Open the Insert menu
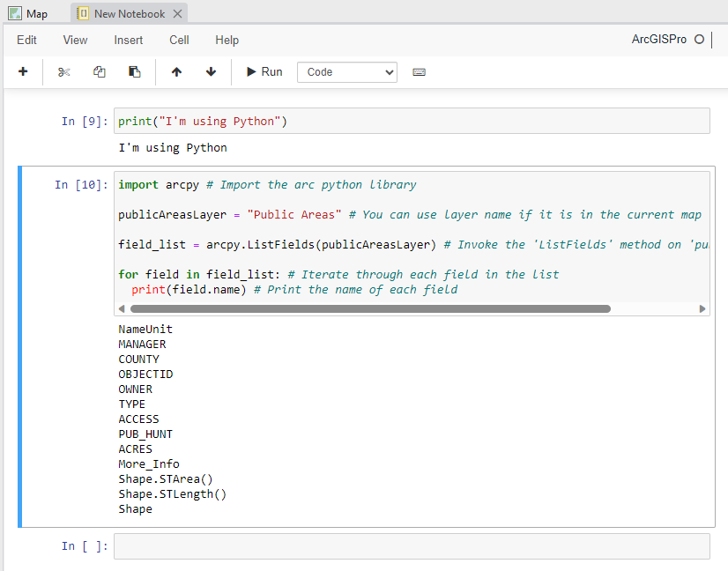The height and width of the screenshot is (571, 728). [x=128, y=40]
